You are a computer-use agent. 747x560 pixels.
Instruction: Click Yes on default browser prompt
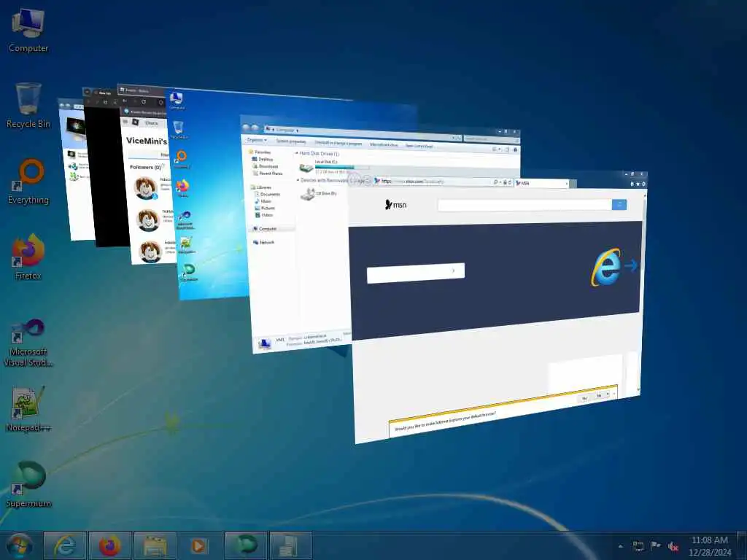coord(584,397)
